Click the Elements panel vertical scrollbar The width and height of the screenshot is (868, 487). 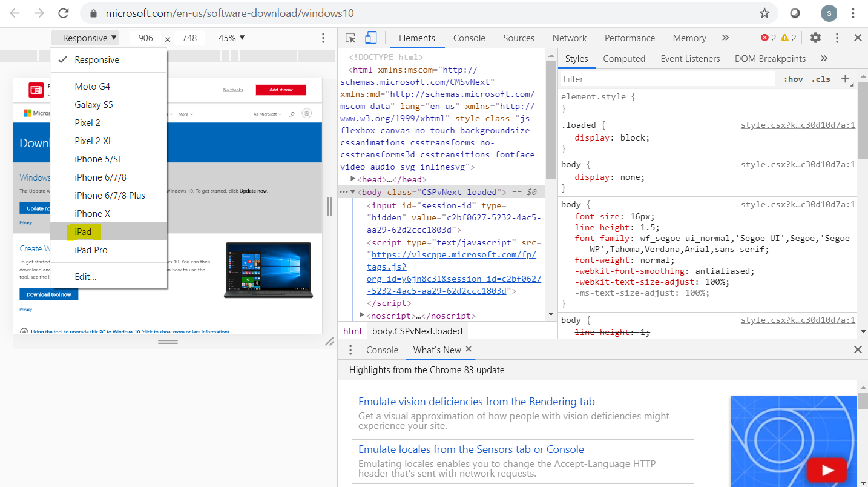[550, 121]
